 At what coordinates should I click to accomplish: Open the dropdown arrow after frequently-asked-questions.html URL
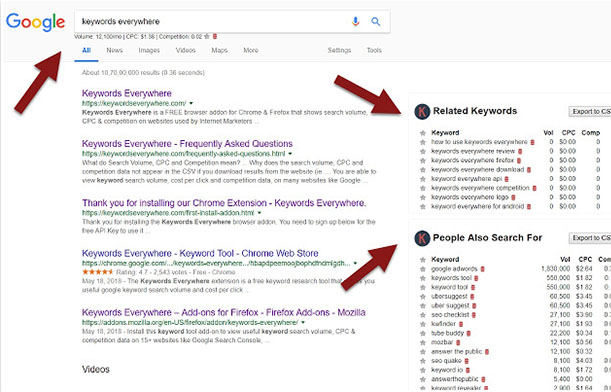[x=290, y=154]
